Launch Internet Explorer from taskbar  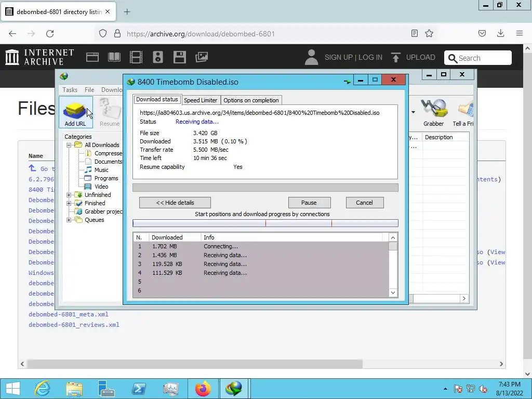click(x=43, y=389)
